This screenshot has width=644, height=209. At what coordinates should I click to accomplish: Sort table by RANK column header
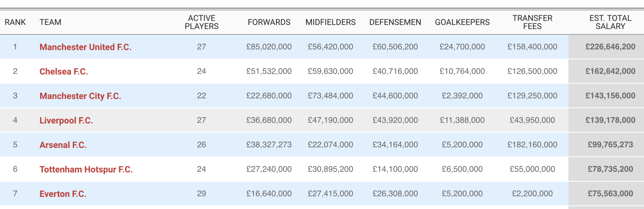(15, 22)
